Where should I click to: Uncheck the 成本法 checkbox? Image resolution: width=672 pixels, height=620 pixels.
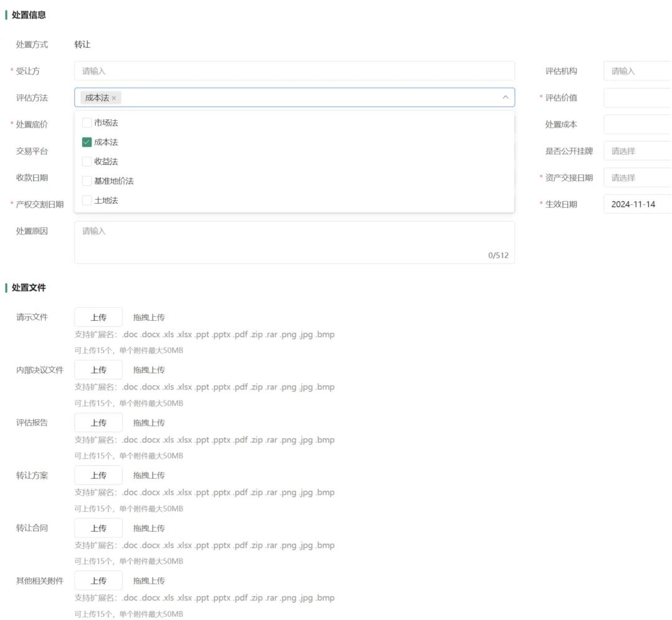[x=87, y=142]
